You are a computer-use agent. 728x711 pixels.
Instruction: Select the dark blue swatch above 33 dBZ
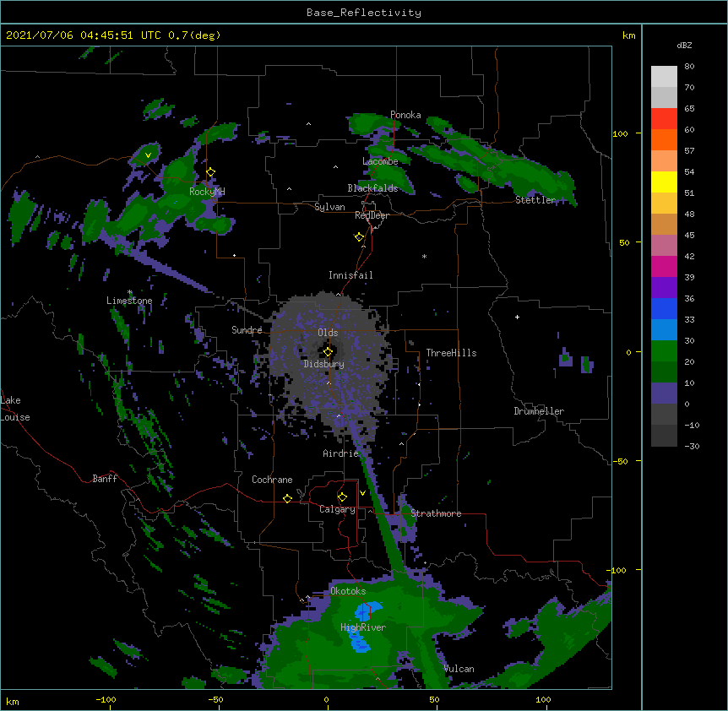click(x=664, y=308)
